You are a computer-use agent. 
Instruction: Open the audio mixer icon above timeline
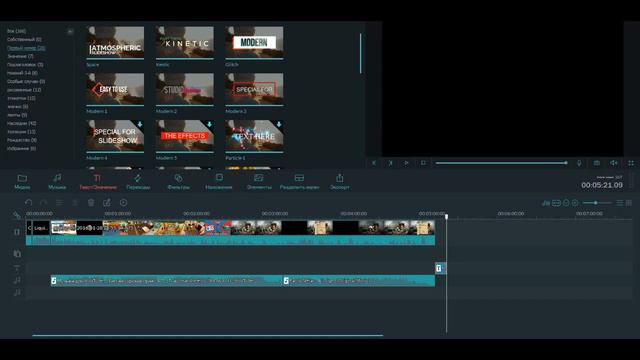coord(546,203)
